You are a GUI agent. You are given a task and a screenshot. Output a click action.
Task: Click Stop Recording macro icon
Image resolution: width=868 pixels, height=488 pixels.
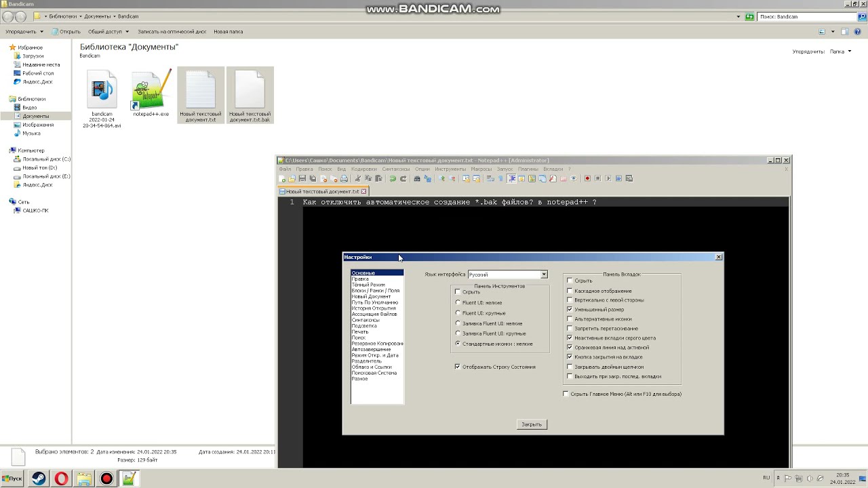tap(597, 178)
